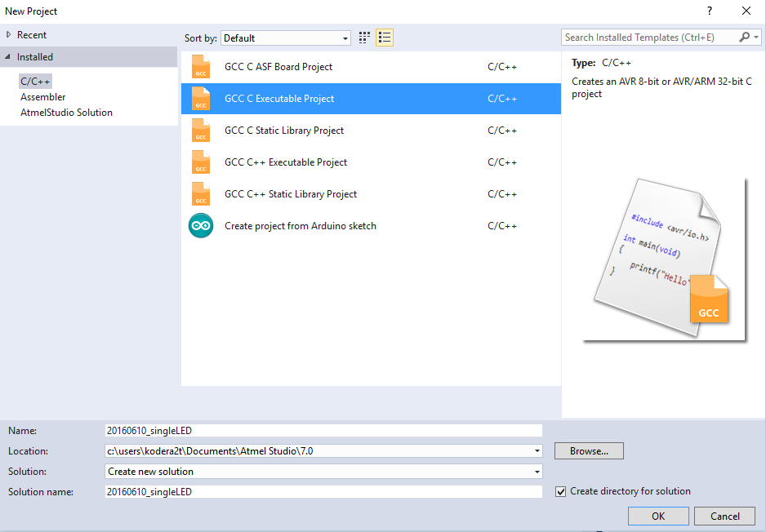Select Create project from Arduino sketch
This screenshot has width=766, height=532.
[371, 225]
